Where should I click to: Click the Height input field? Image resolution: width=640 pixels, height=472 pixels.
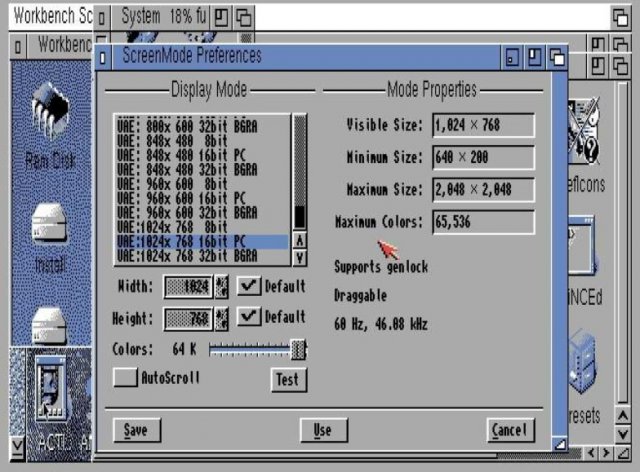189,318
